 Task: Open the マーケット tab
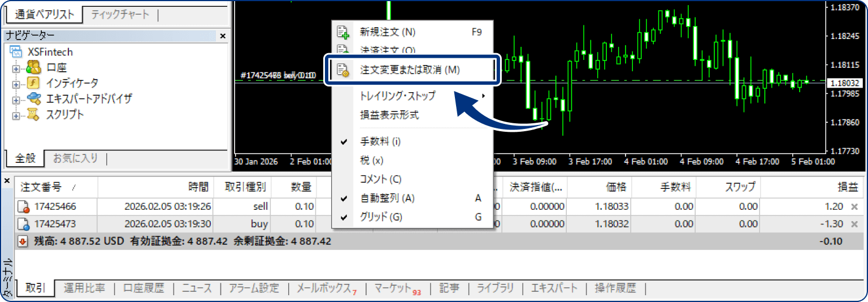tap(398, 288)
